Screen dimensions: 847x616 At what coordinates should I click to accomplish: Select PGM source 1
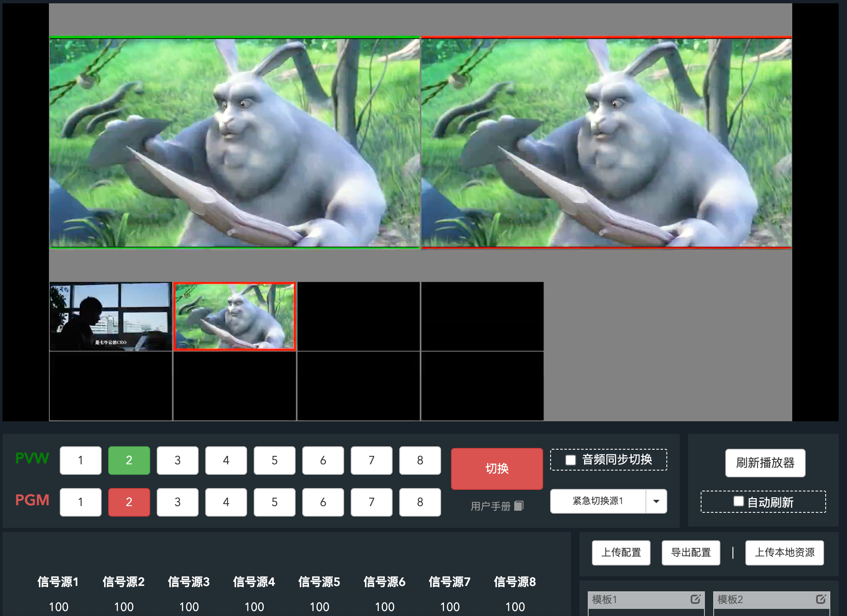pos(80,502)
